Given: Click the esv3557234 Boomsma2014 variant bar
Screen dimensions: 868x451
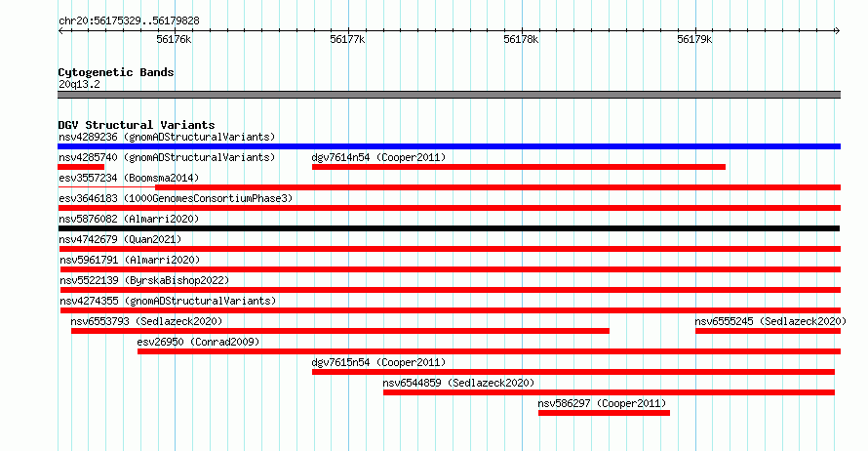Looking at the screenshot, I should coord(449,187).
